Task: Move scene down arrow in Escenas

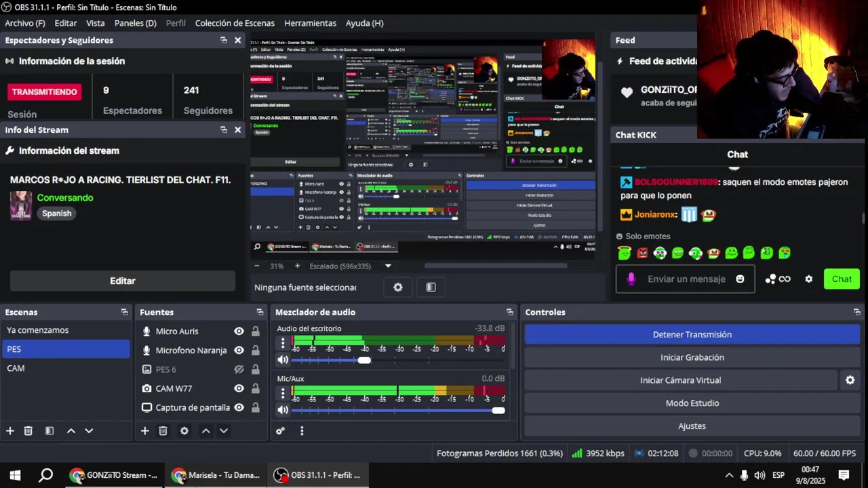Action: point(89,431)
